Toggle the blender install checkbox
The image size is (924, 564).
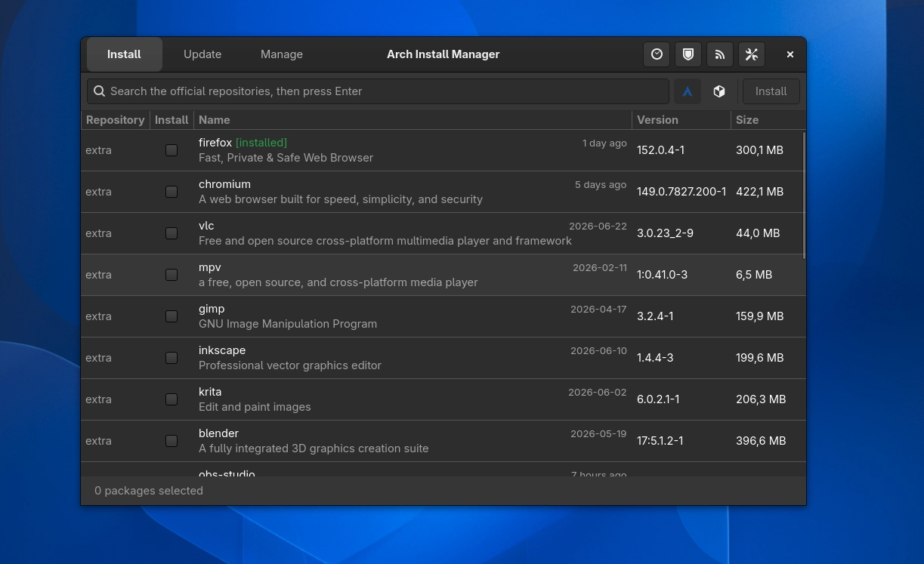pyautogui.click(x=172, y=441)
